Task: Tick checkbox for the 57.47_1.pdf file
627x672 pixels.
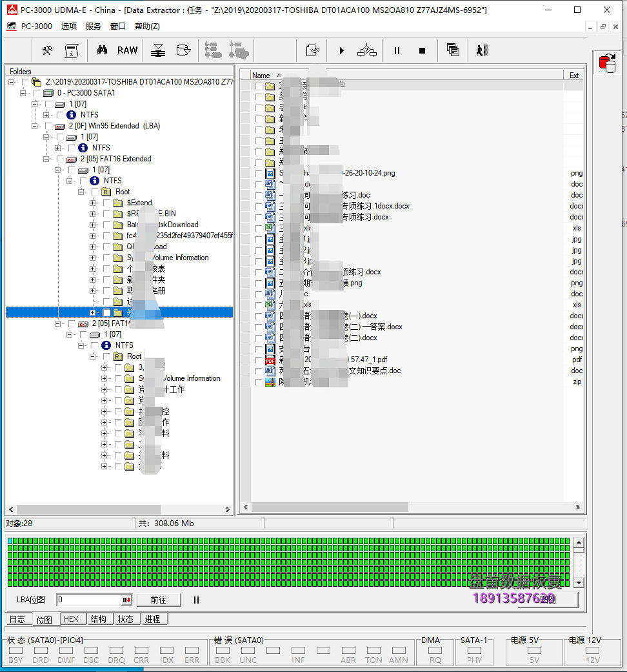Action: [x=259, y=360]
